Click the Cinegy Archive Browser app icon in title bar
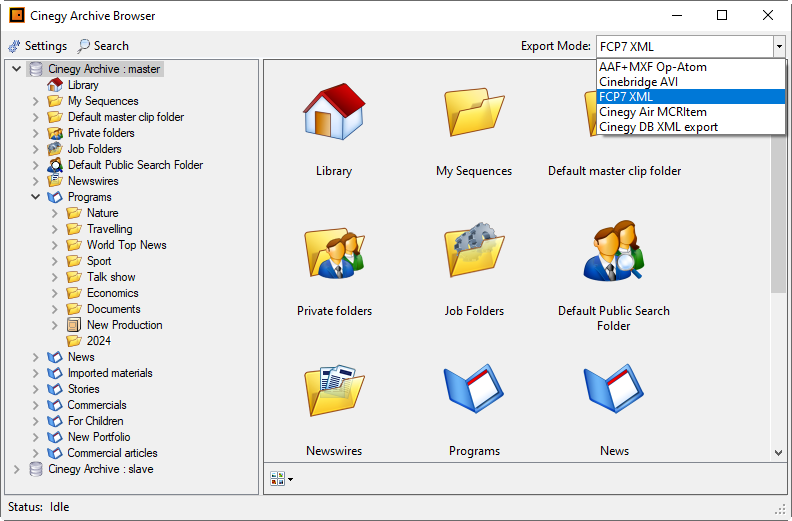 click(17, 16)
